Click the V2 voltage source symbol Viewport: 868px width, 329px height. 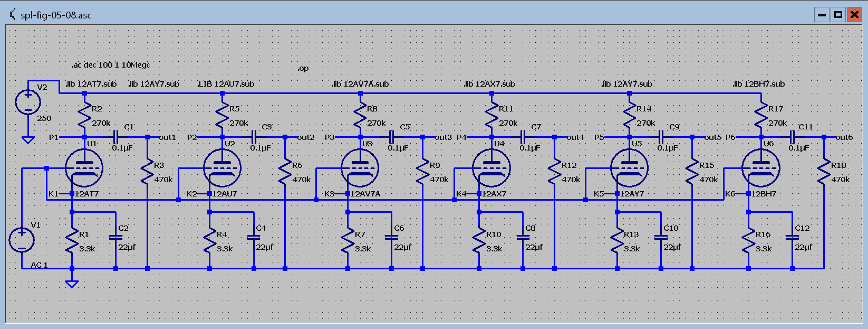(x=28, y=102)
